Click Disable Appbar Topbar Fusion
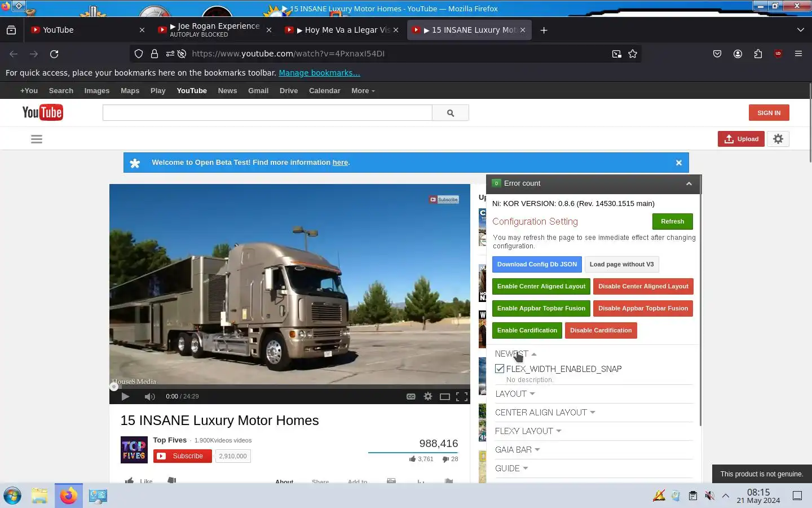 [x=643, y=308]
